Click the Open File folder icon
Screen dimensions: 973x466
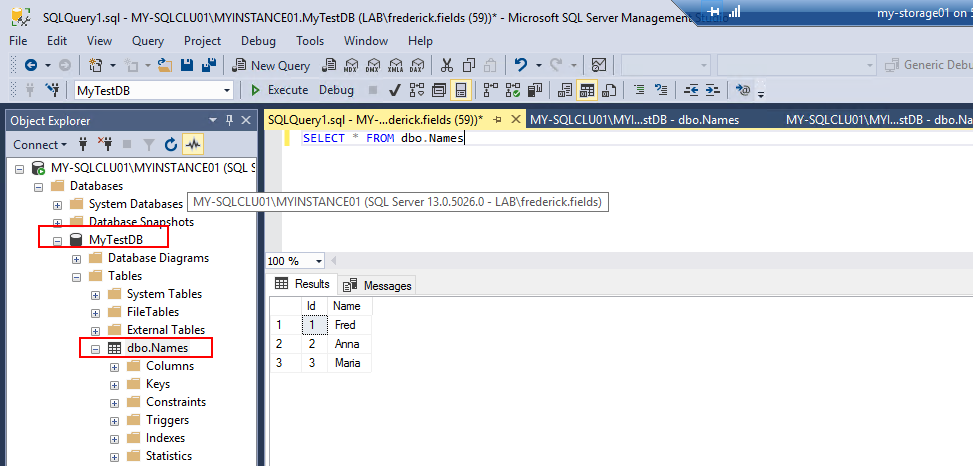164,65
